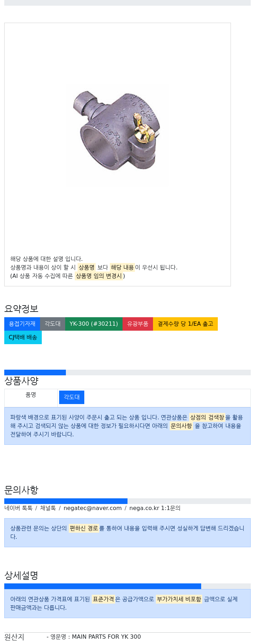255x644 pixels.
Task: Click the 요약정보 section heading
Action: pyautogui.click(x=21, y=309)
